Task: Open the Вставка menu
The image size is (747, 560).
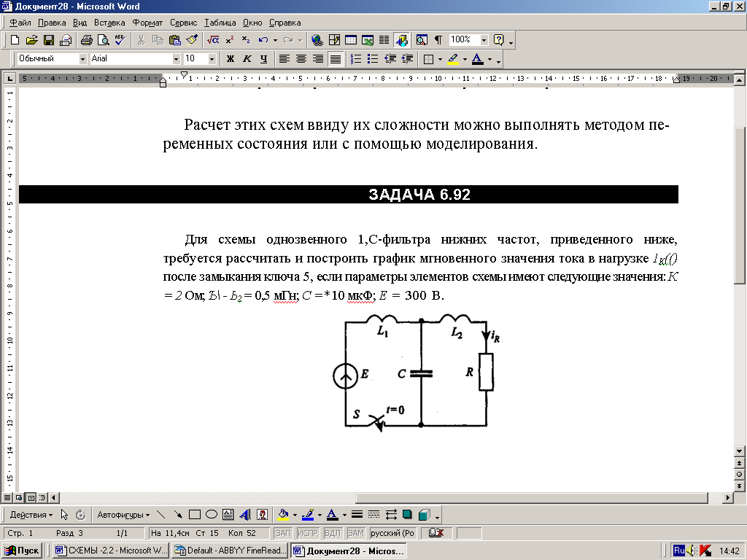Action: click(109, 23)
